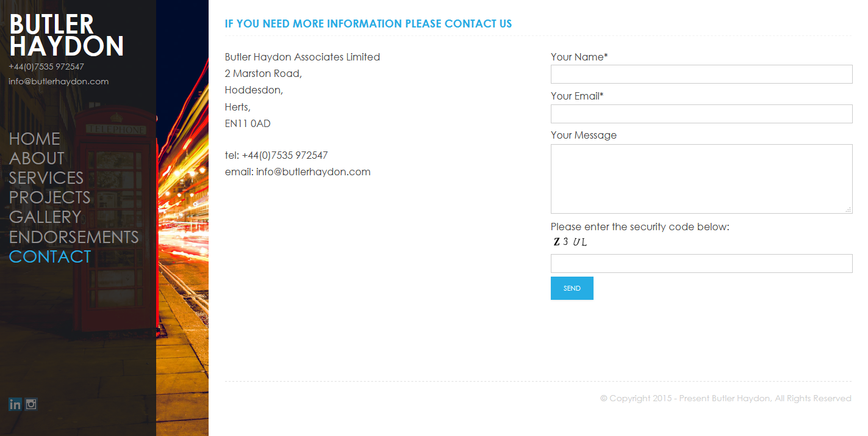Click inside the Your Message text area
Viewport: 868px width, 436px height.
click(x=701, y=179)
